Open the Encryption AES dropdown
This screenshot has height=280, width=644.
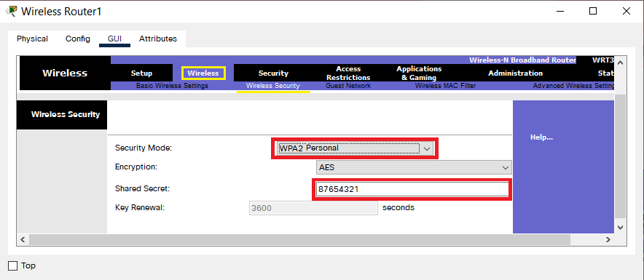pyautogui.click(x=414, y=167)
